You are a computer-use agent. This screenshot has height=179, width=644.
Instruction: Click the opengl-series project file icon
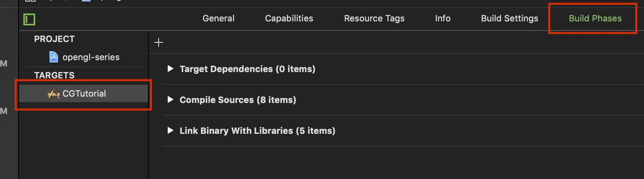(53, 57)
